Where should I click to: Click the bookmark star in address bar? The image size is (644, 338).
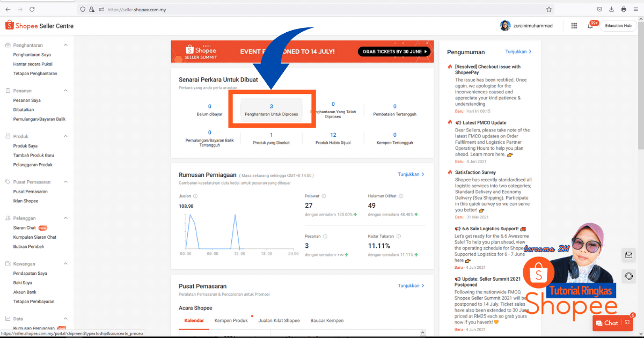tap(549, 9)
